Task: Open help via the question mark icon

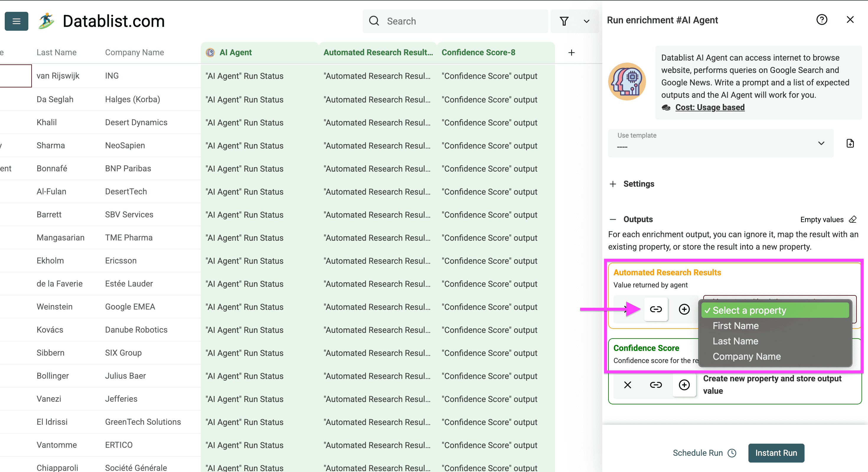Action: 822,19
